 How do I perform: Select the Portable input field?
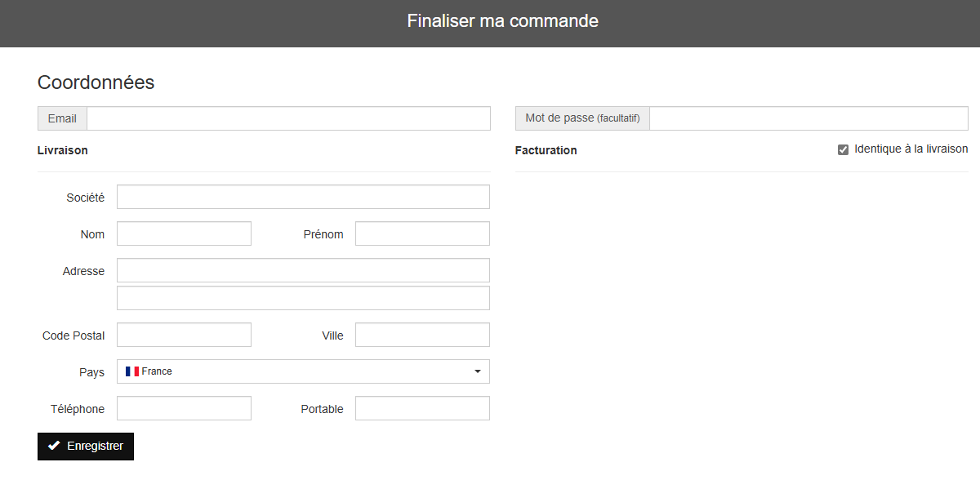tap(422, 408)
